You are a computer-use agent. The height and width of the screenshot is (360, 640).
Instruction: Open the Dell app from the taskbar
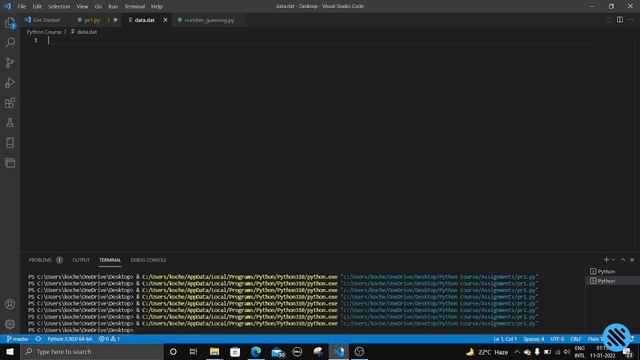pos(297,351)
